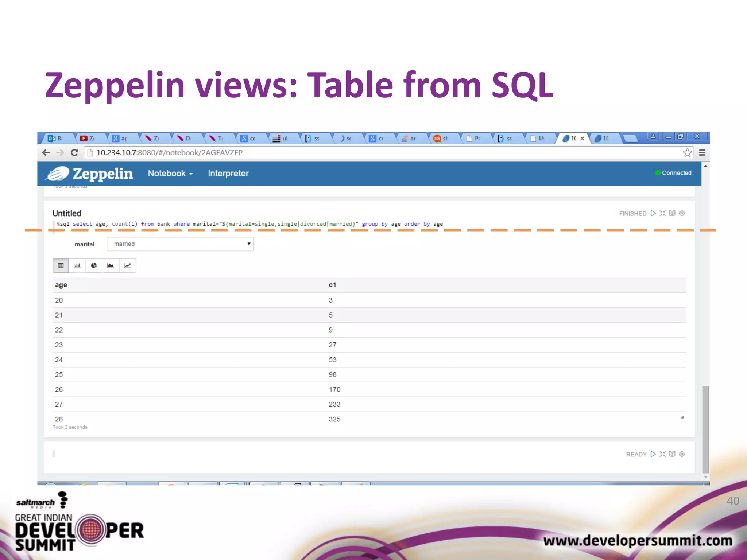
Task: Expand the Notebook menu
Action: 170,174
